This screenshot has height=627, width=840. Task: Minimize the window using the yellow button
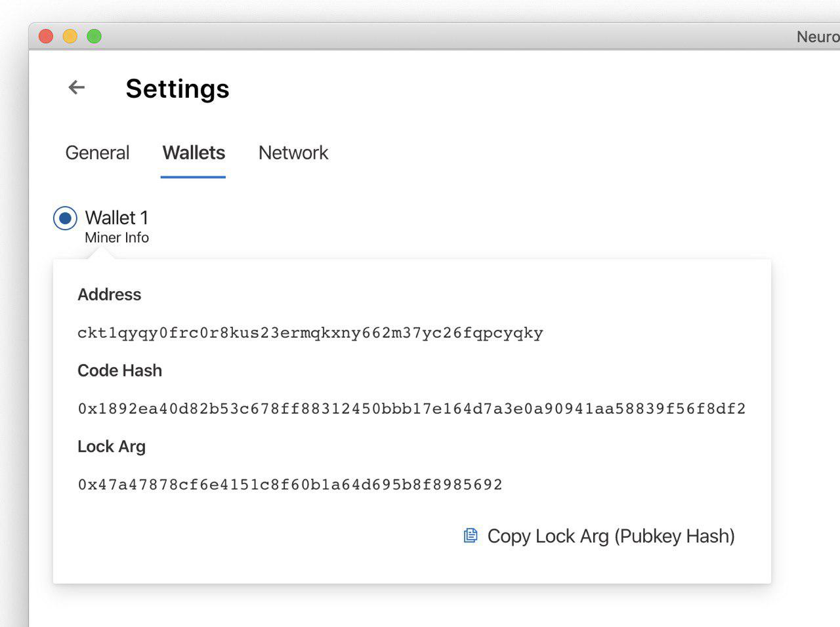tap(70, 36)
